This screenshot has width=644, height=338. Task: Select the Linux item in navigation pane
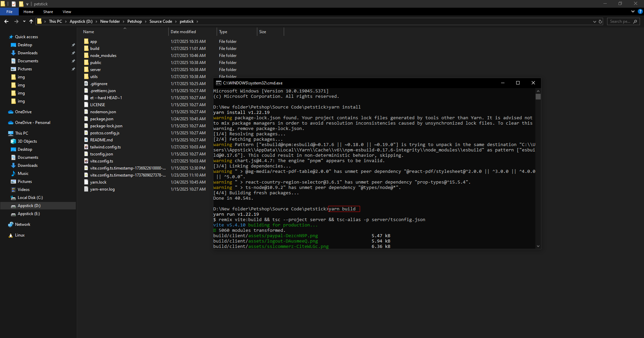tap(20, 235)
